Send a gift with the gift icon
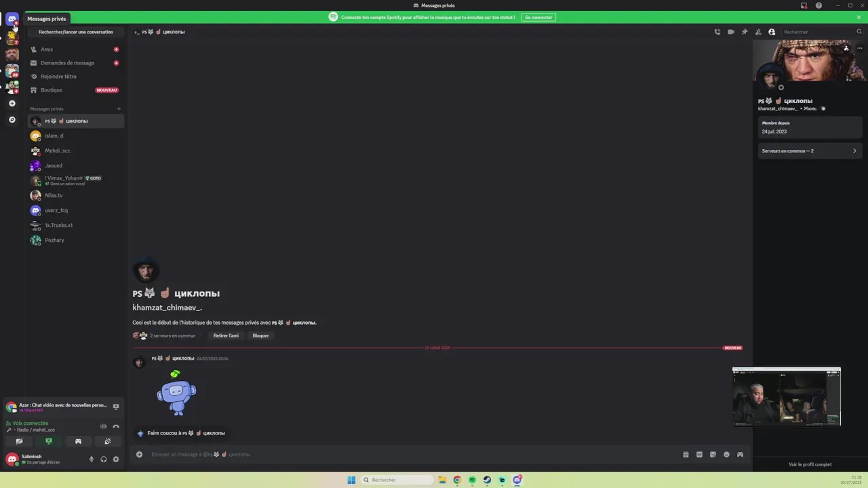 click(686, 455)
